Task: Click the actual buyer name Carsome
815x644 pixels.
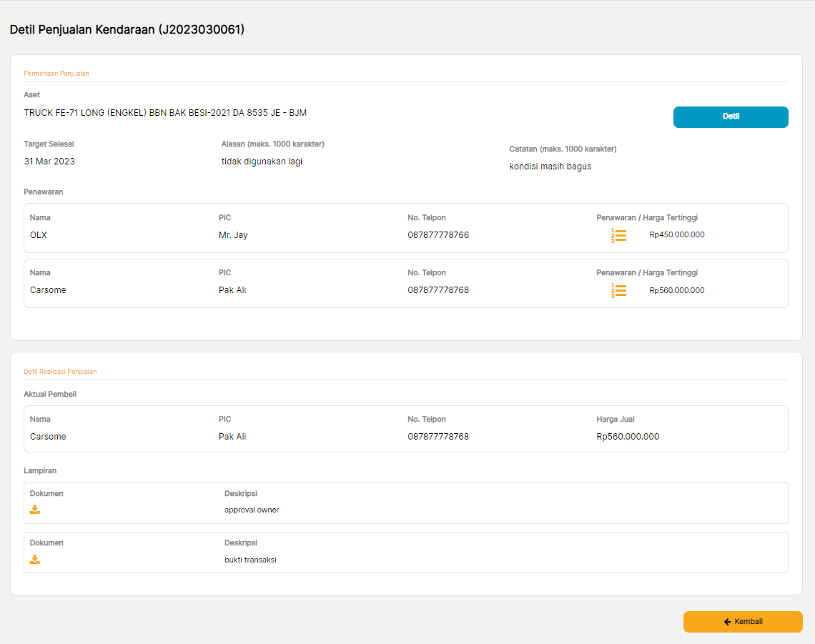Action: pyautogui.click(x=48, y=437)
